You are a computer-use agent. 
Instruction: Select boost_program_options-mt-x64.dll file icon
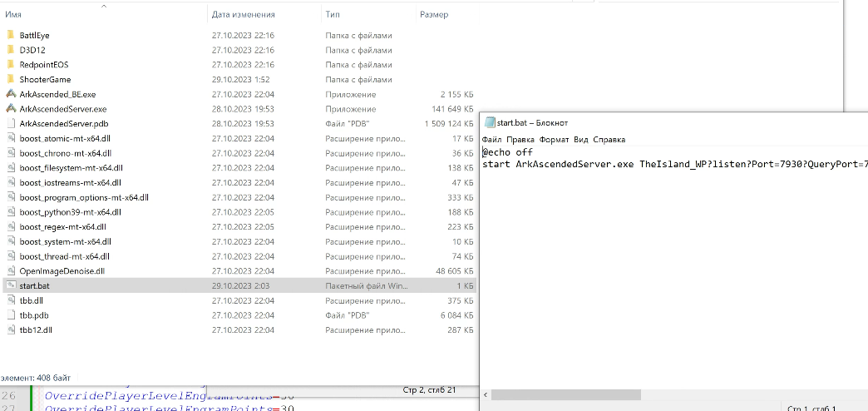pos(10,197)
